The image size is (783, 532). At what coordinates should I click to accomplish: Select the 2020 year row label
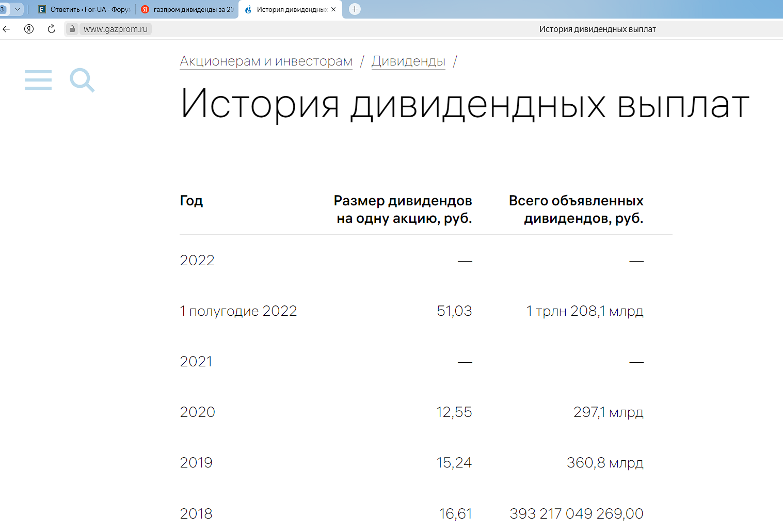pos(197,412)
